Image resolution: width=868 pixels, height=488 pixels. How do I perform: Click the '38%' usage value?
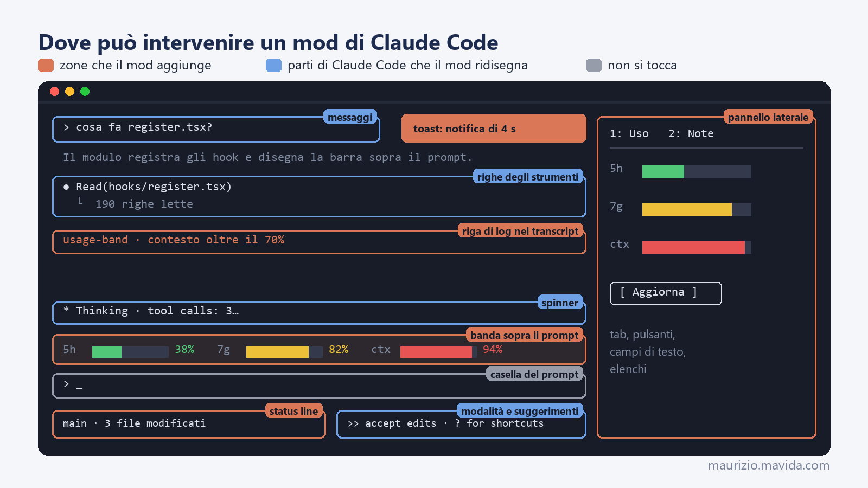point(184,349)
